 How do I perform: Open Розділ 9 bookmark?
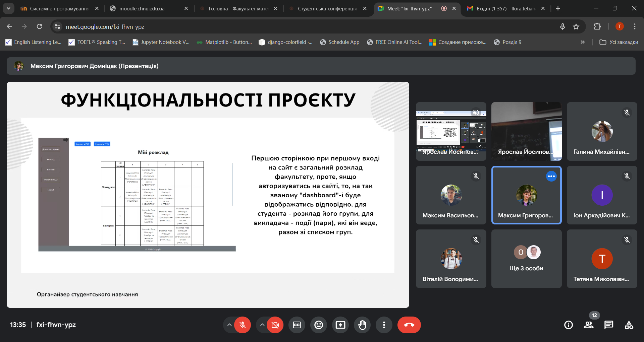point(507,42)
